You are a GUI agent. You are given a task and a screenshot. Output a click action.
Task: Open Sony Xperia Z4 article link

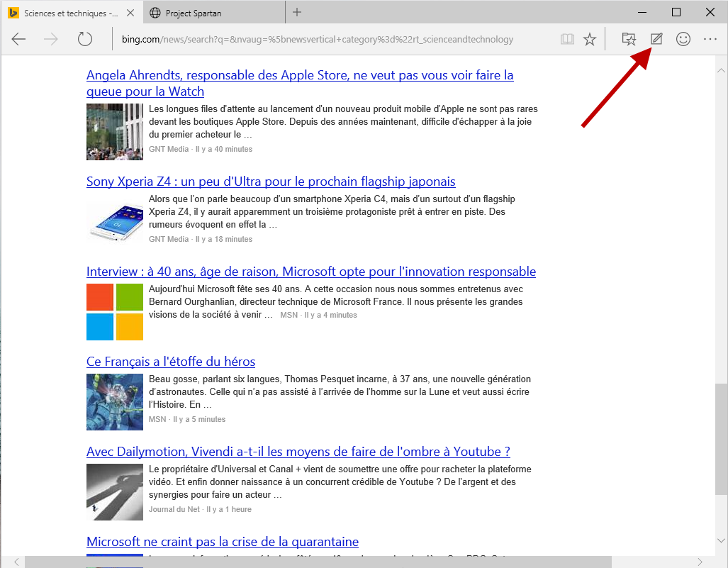[271, 181]
